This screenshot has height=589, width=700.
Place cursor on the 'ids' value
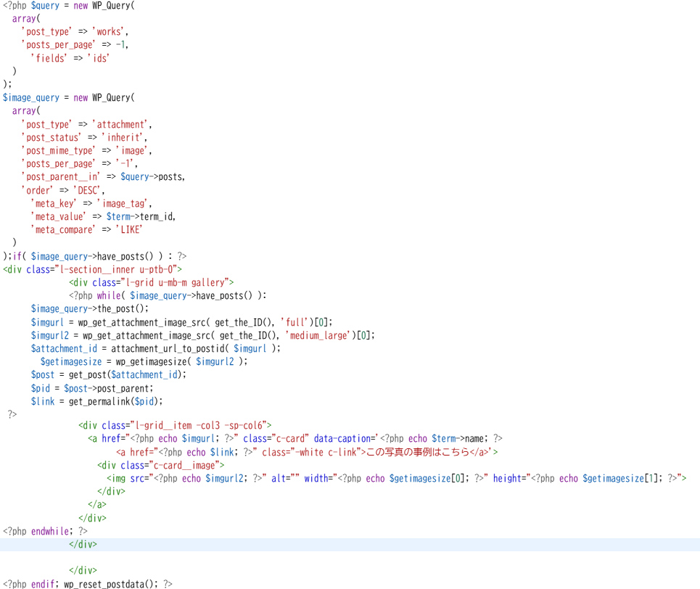click(x=99, y=58)
